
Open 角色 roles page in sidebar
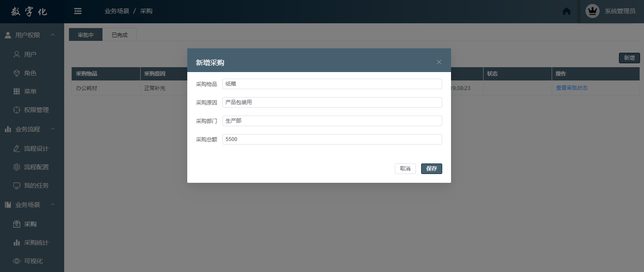(x=30, y=73)
